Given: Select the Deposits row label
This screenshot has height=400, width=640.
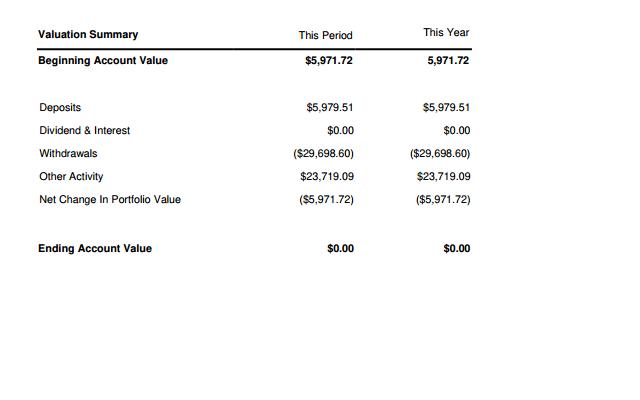Looking at the screenshot, I should [x=60, y=107].
